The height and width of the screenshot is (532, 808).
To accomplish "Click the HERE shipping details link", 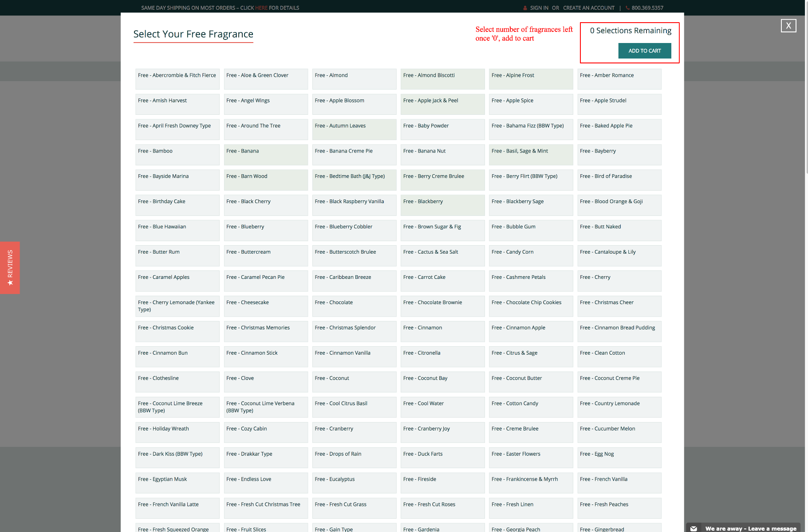I will point(261,8).
